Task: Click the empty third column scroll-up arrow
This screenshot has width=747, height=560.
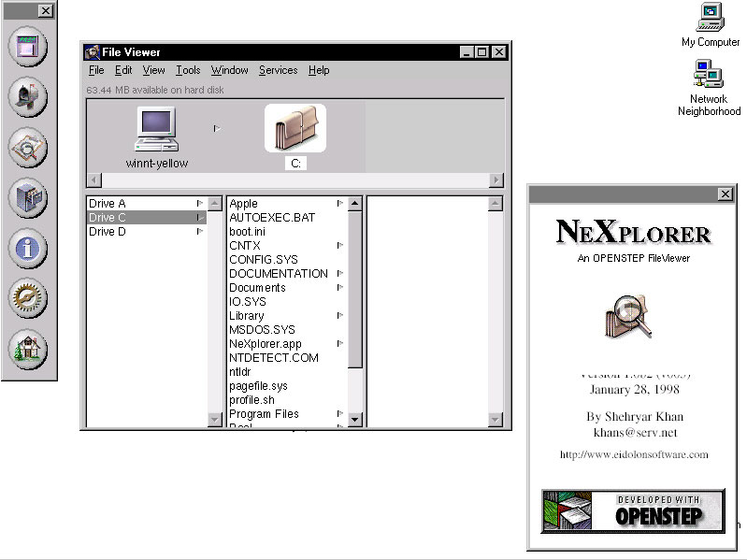Action: (x=495, y=204)
